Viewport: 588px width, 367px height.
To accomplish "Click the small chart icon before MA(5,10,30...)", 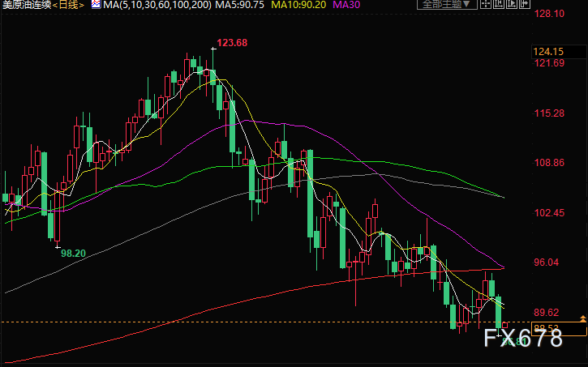I will click(x=96, y=5).
